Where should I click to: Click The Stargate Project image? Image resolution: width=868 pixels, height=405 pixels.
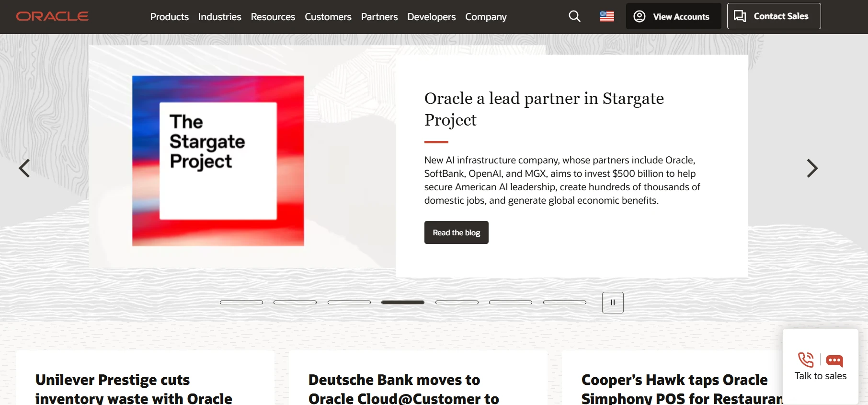pyautogui.click(x=218, y=161)
